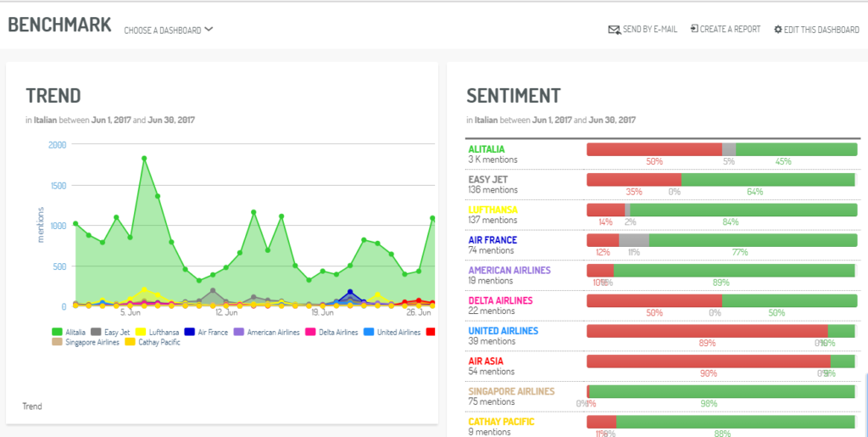Select the AMERICAN AIRLINES sentiment row label
Screen dimensions: 868x437
[x=509, y=271]
